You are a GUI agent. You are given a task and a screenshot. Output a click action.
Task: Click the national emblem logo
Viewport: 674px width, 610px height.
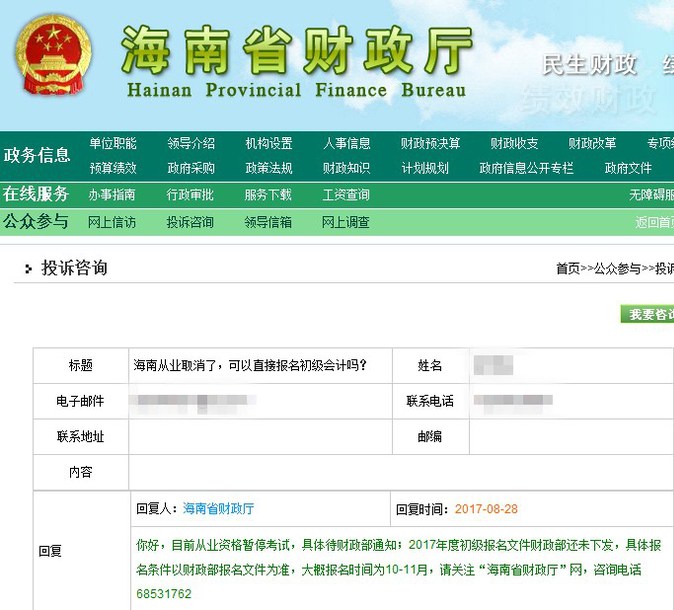[54, 57]
